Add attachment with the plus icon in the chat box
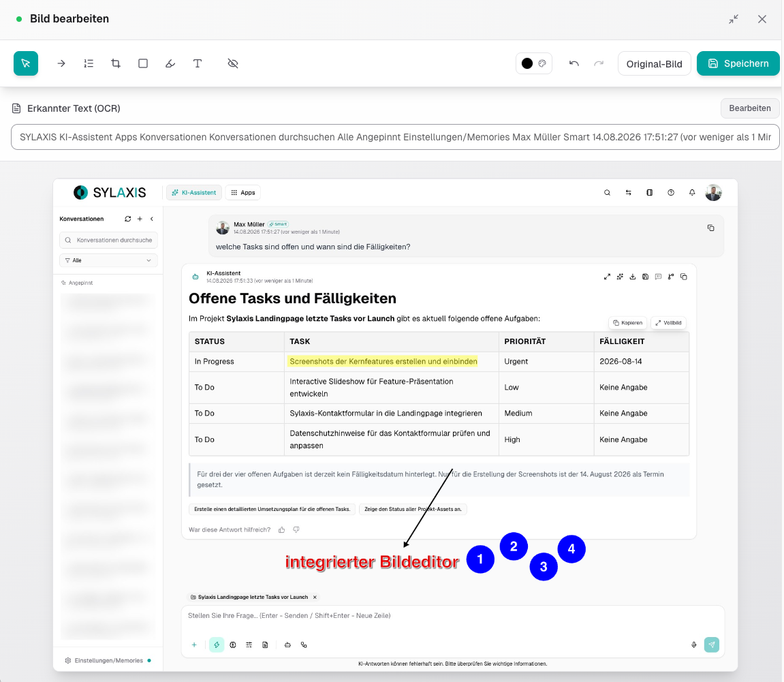This screenshot has width=784, height=682. point(195,645)
